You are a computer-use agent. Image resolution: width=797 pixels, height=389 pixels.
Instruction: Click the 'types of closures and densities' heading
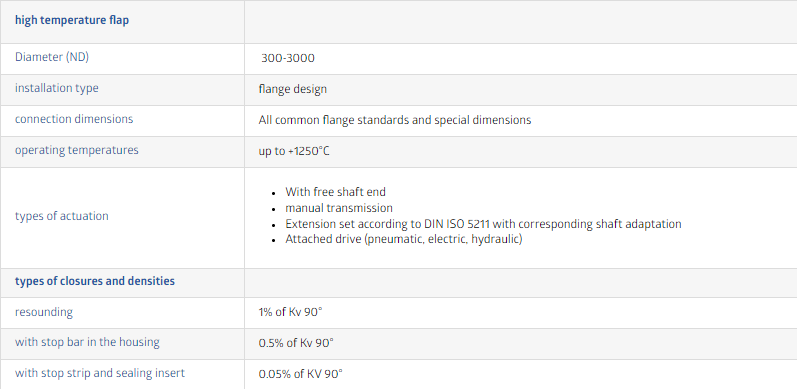95,281
